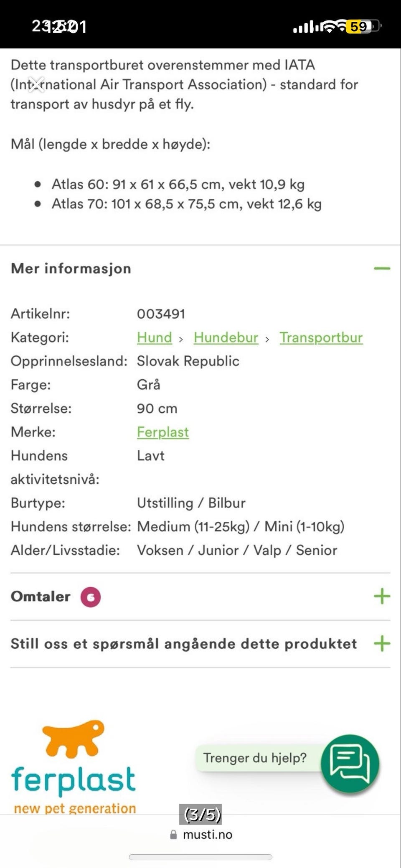Tap the clock in the status bar
This screenshot has height=868, width=401.
coord(58,26)
